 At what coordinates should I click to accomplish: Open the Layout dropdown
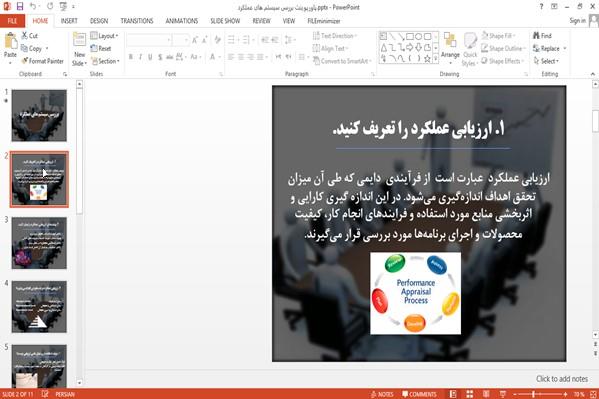[x=104, y=36]
